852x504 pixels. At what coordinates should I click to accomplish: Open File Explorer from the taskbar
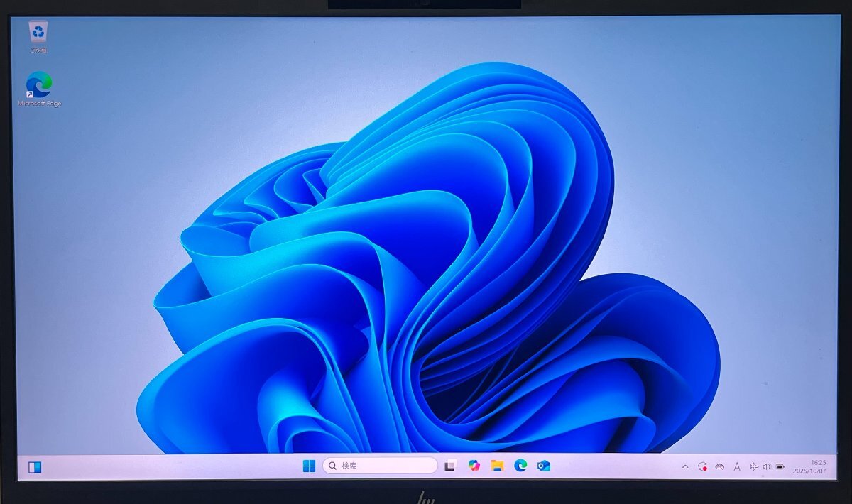pos(498,466)
